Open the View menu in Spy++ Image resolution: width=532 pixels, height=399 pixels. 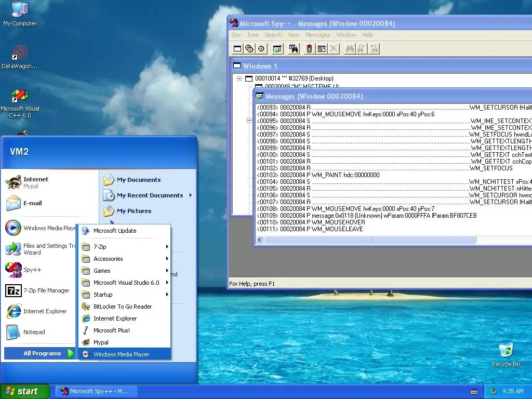click(294, 35)
